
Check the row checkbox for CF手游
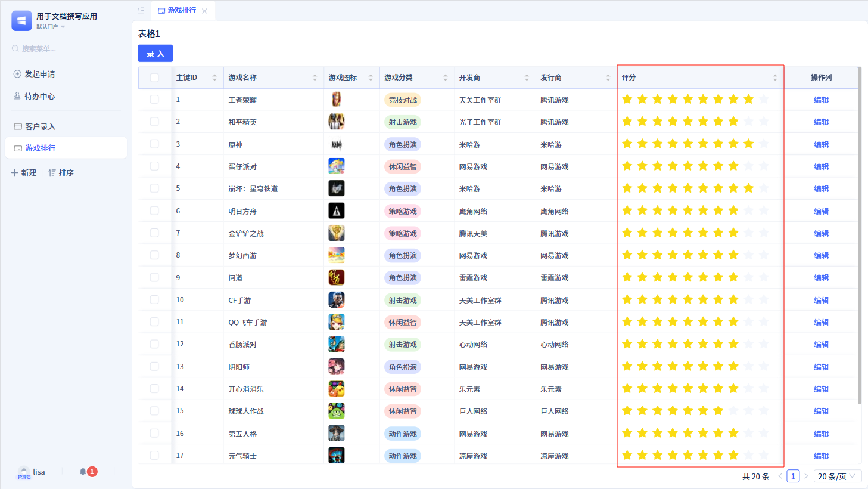(x=154, y=299)
